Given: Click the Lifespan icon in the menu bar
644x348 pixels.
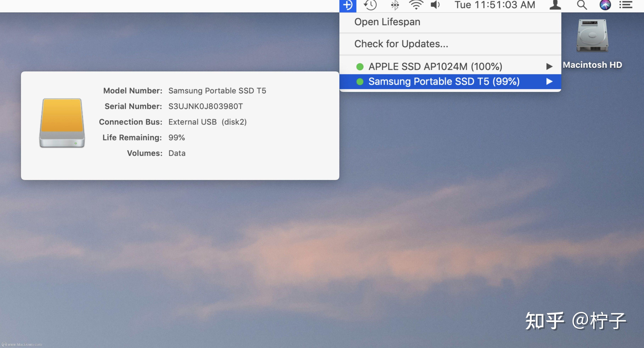Looking at the screenshot, I should pyautogui.click(x=348, y=5).
